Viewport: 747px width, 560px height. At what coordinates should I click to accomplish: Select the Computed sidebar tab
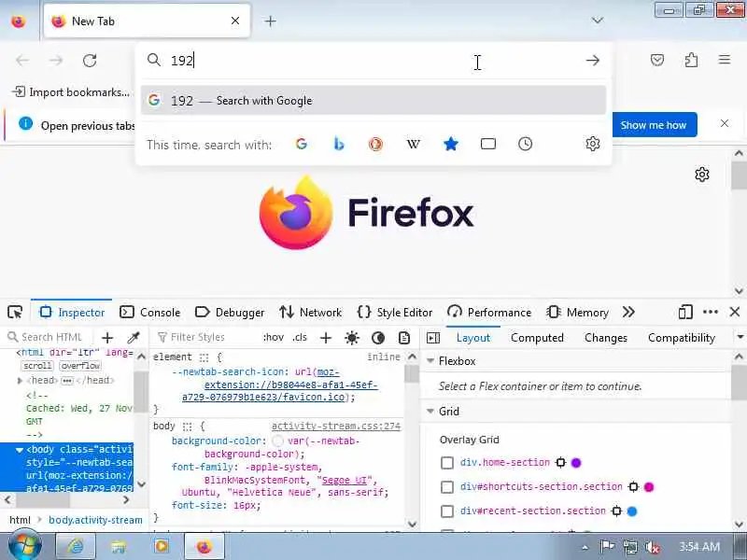(x=537, y=338)
